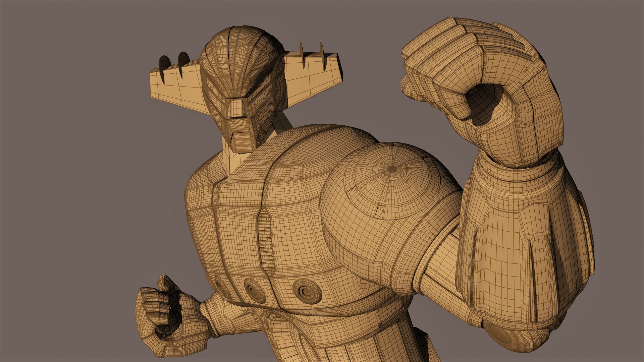Click the robot's nose plate on mask
The width and height of the screenshot is (644, 362).
coord(237,108)
